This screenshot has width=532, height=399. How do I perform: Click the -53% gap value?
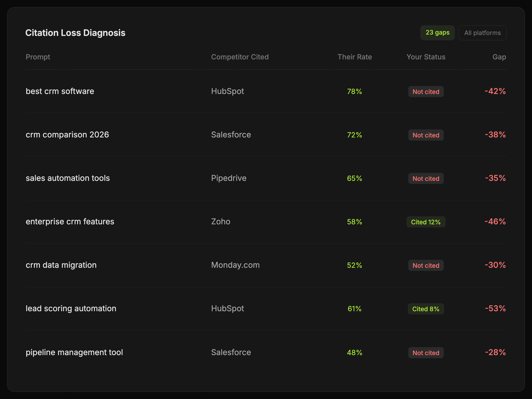pos(495,309)
